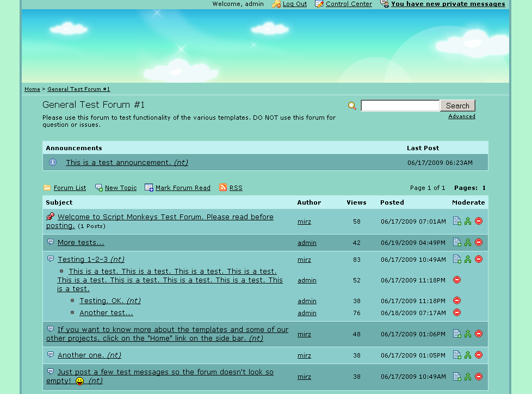Click the Control Center icon in header
The image size is (532, 394).
point(319,4)
